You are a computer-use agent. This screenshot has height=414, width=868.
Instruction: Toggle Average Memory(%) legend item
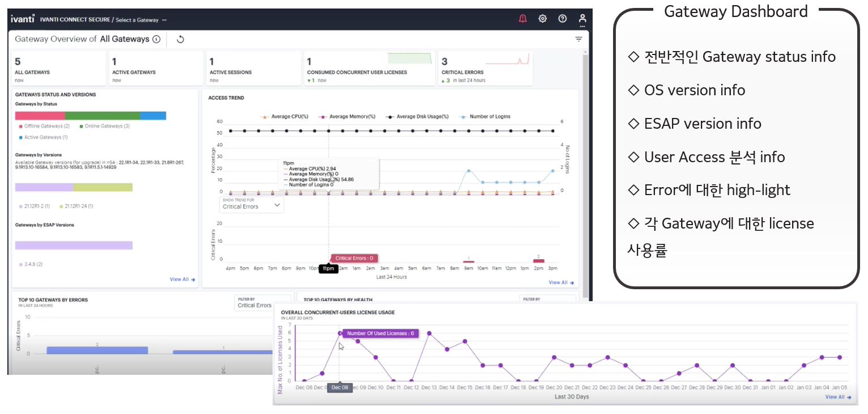[x=347, y=117]
